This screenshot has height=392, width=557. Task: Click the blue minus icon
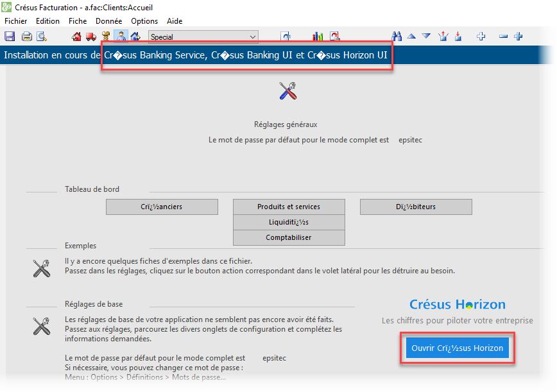pos(503,36)
